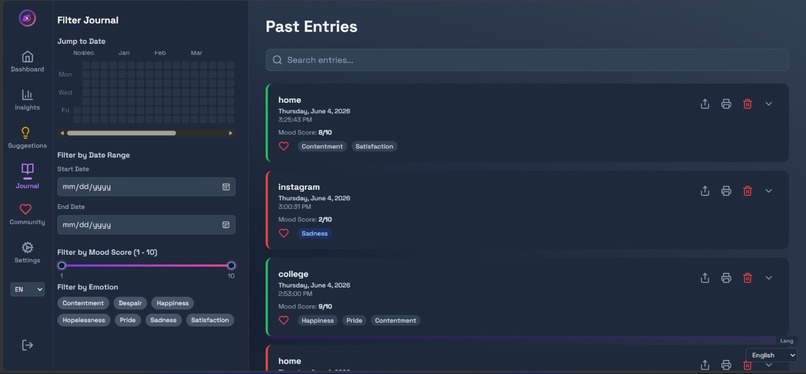Click the heatmap scroll left arrow
This screenshot has width=806, height=374.
62,133
